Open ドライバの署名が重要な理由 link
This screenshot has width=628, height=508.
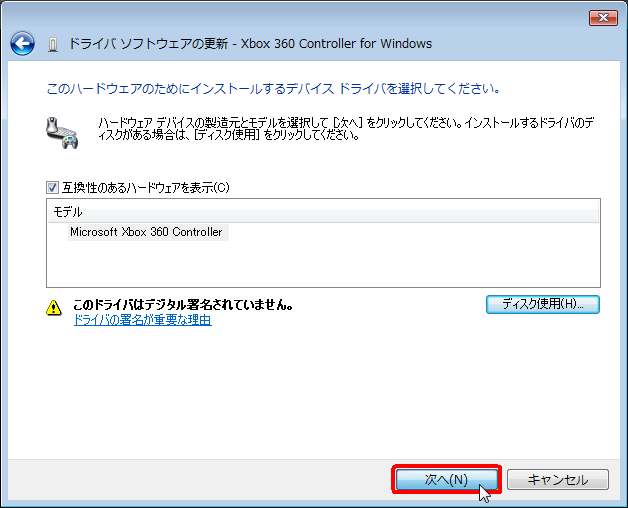click(x=143, y=320)
